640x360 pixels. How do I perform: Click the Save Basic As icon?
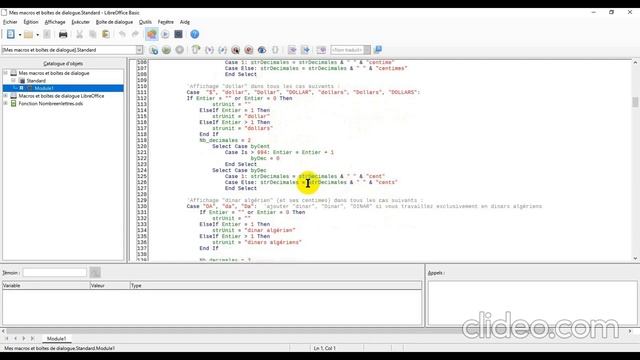click(x=305, y=50)
